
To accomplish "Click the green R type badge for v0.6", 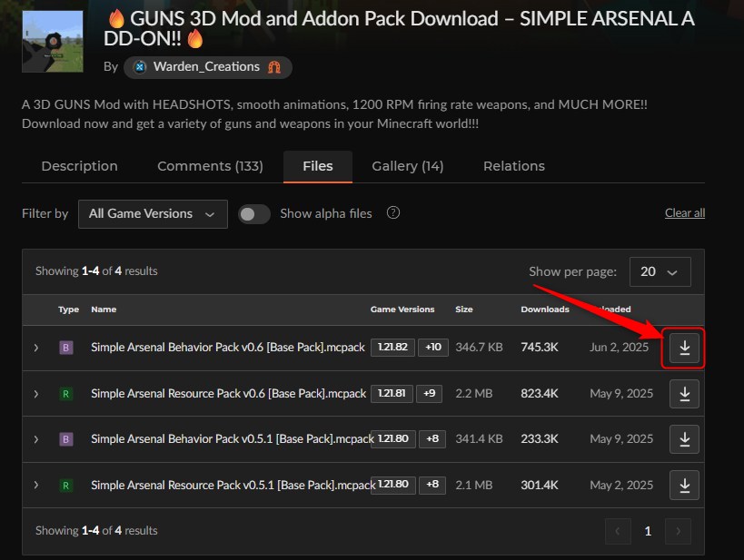I will pos(66,394).
